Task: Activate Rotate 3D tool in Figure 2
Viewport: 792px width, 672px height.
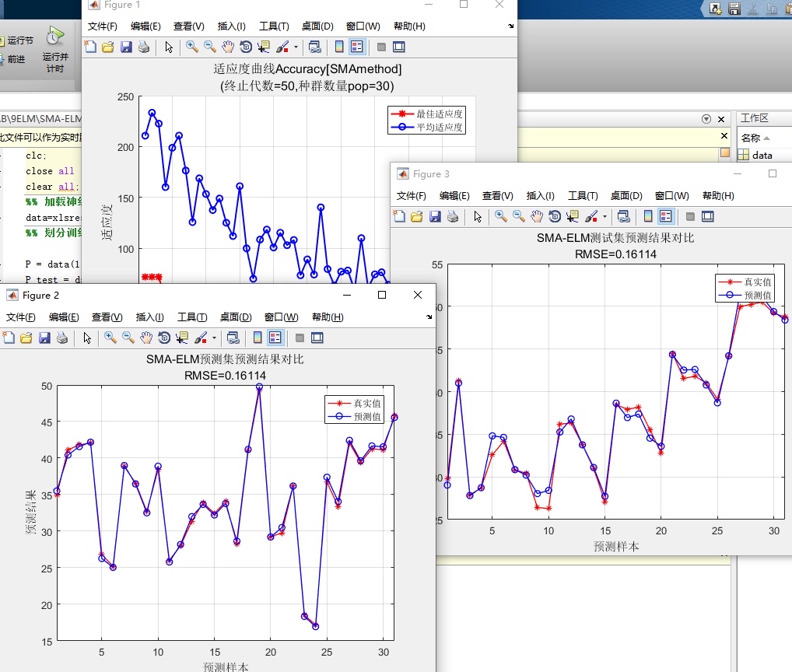Action: [x=164, y=338]
